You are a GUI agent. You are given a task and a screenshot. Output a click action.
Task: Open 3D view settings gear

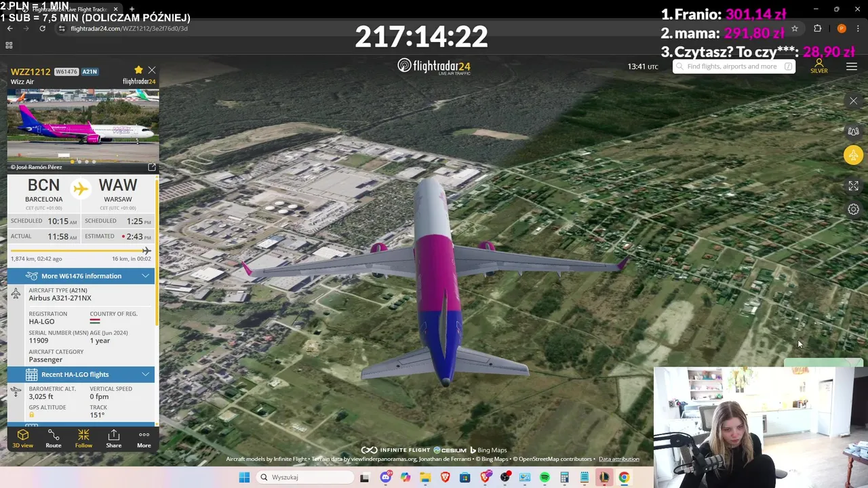click(x=853, y=209)
